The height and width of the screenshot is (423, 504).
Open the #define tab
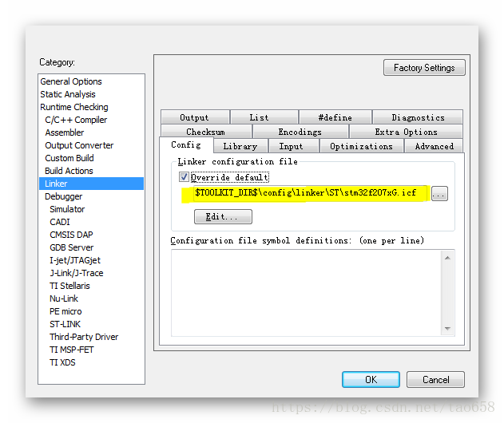pos(335,117)
